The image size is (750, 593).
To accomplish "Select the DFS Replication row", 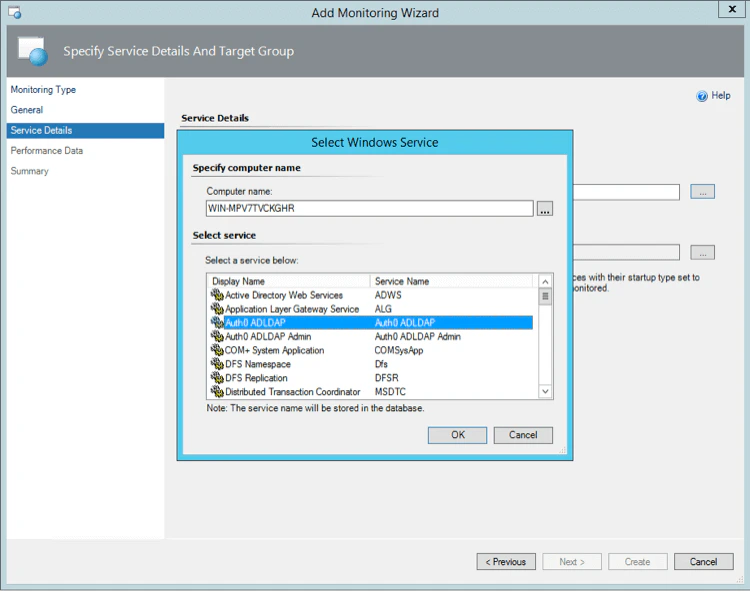I will point(372,378).
